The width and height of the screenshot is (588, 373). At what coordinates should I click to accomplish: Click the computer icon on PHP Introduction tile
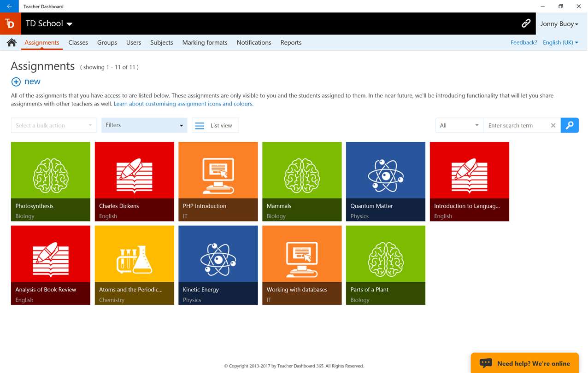tap(218, 175)
